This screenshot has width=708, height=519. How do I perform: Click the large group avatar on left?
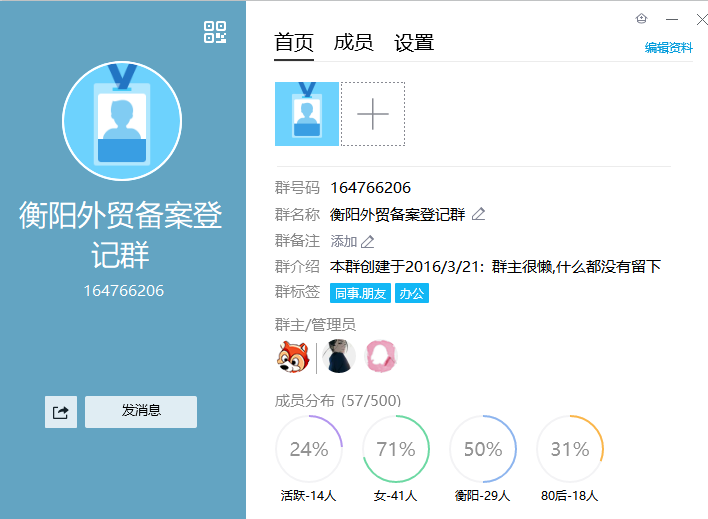pos(122,121)
